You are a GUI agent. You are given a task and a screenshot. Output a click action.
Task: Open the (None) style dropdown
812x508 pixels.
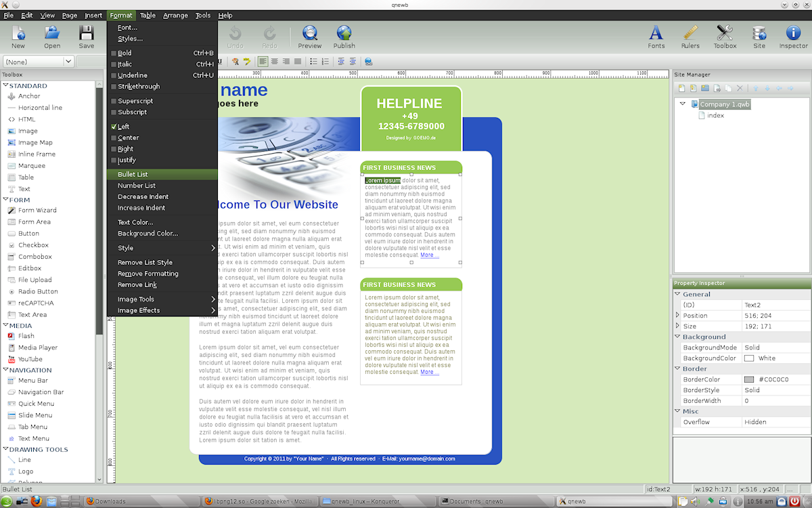coord(39,62)
